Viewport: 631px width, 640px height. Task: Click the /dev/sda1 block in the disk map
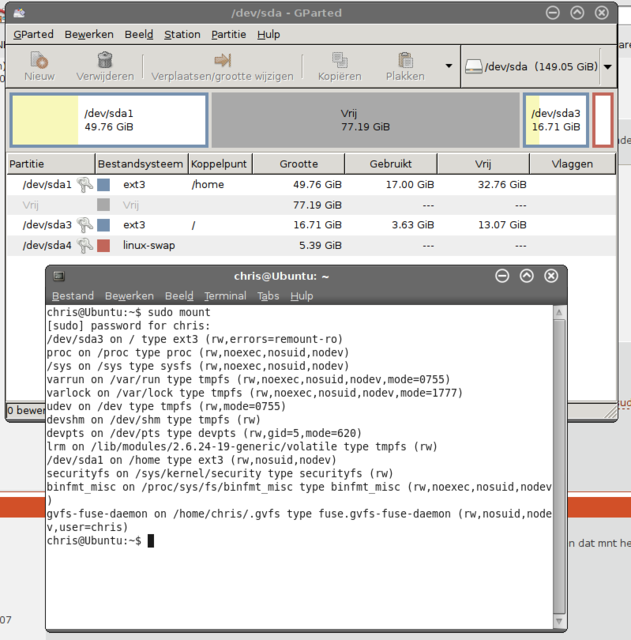(108, 120)
